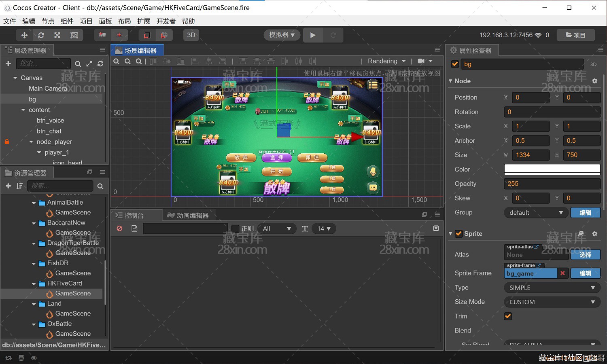This screenshot has width=607, height=364.
Task: Click the 项目 open project folder button
Action: pos(575,35)
